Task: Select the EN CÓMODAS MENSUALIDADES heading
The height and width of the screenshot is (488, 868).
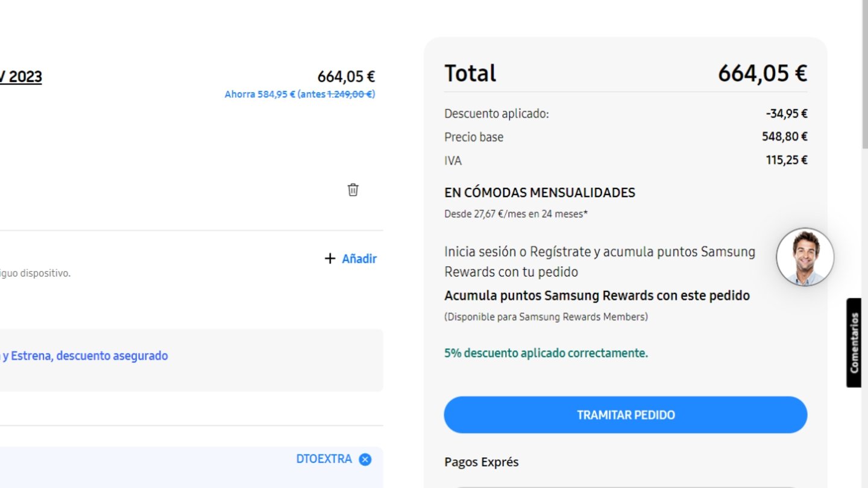Action: pyautogui.click(x=539, y=193)
